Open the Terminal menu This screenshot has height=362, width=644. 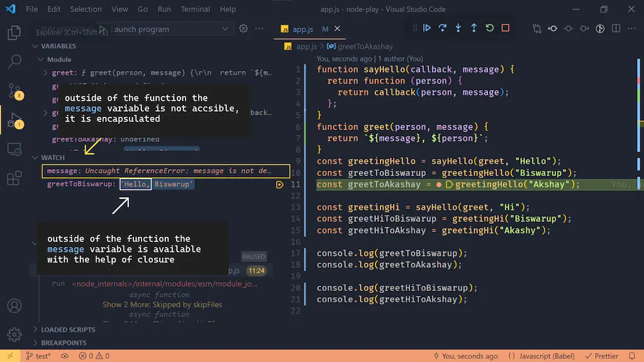pyautogui.click(x=196, y=9)
